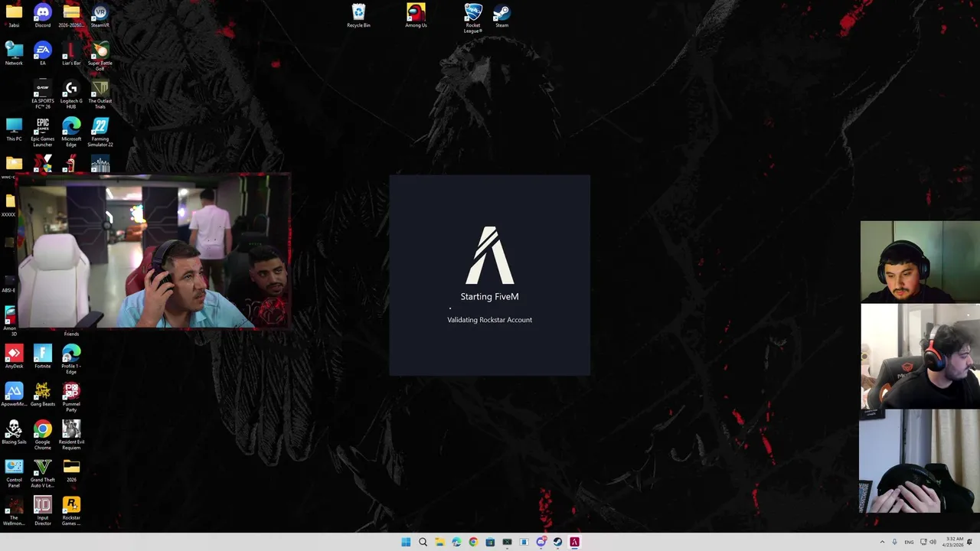Viewport: 980px width, 551px height.
Task: Select the Input Director shortcut
Action: (x=43, y=511)
